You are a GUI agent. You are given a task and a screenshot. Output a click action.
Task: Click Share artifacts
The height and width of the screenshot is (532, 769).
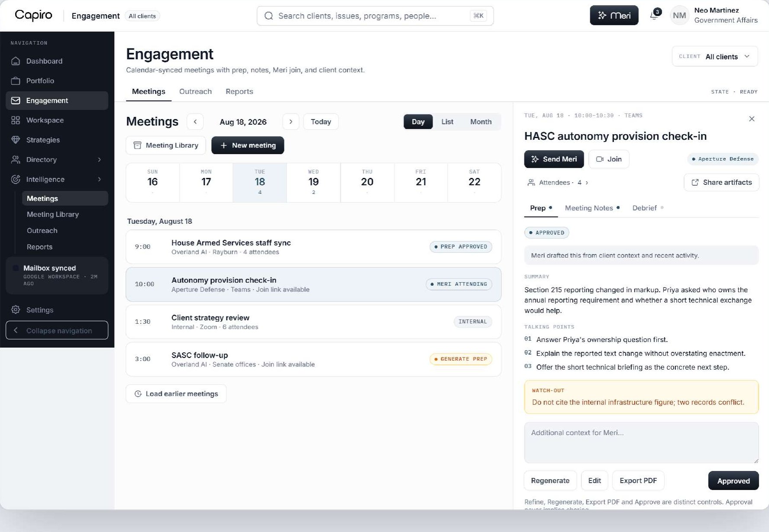point(721,183)
